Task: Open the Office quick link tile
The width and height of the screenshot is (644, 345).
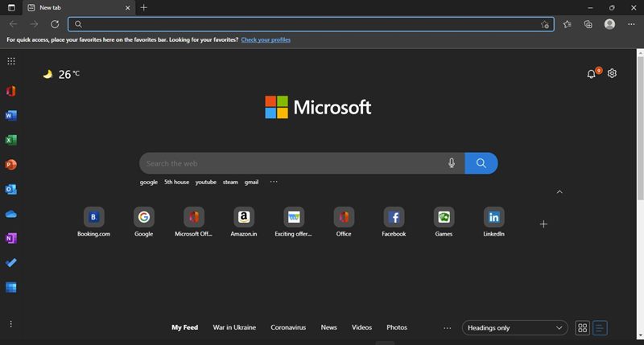Action: click(344, 222)
